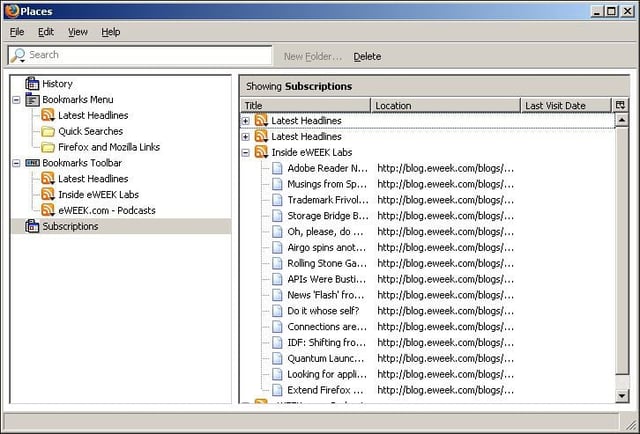640x434 pixels.
Task: Click the Delete button
Action: coord(367,57)
